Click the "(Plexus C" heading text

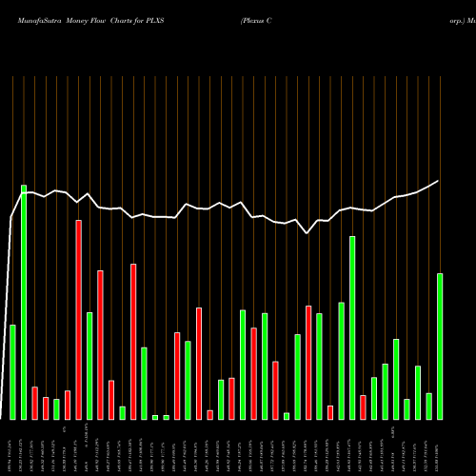[256, 21]
